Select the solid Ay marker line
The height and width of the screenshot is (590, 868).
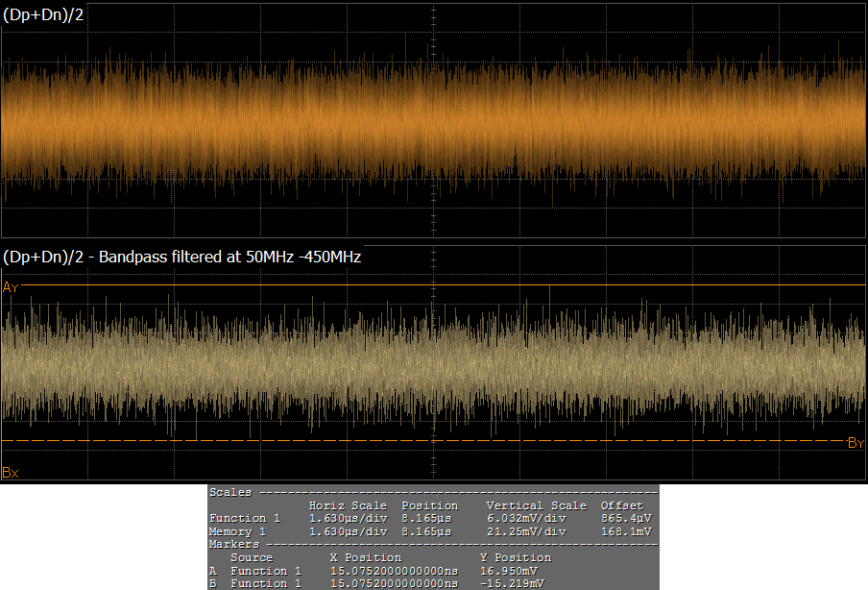coord(432,285)
